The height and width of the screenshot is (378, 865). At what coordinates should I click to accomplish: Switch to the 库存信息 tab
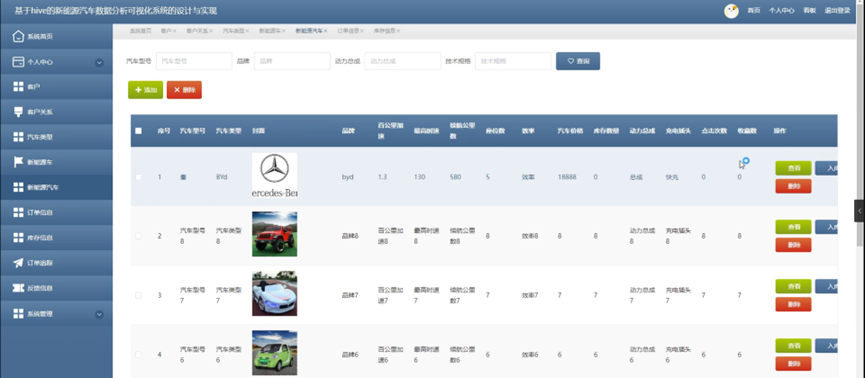pos(385,31)
